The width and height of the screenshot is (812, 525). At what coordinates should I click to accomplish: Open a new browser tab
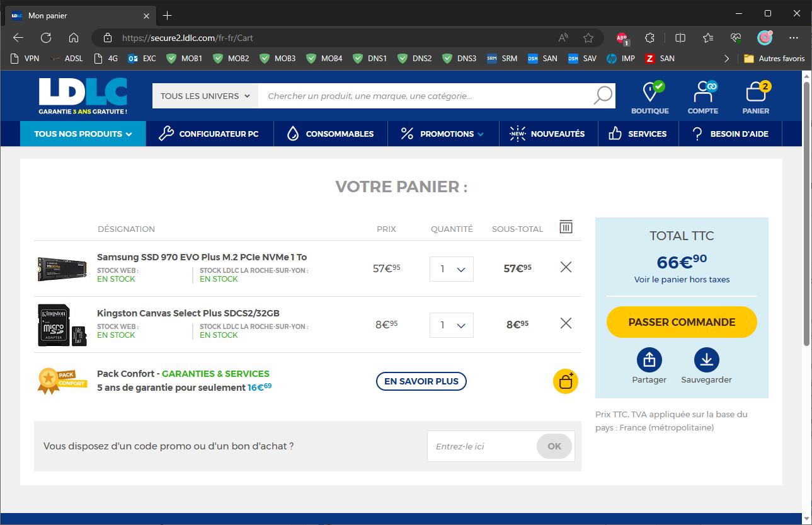167,15
